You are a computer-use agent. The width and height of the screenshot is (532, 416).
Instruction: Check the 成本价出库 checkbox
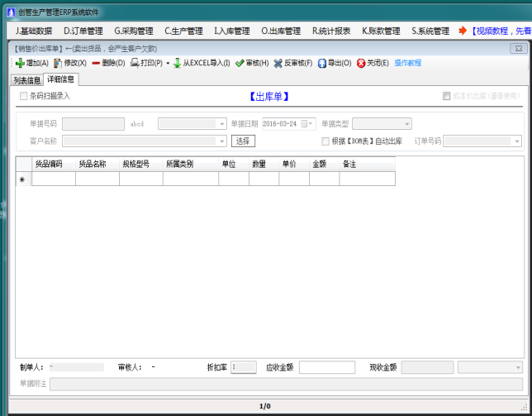[x=447, y=96]
